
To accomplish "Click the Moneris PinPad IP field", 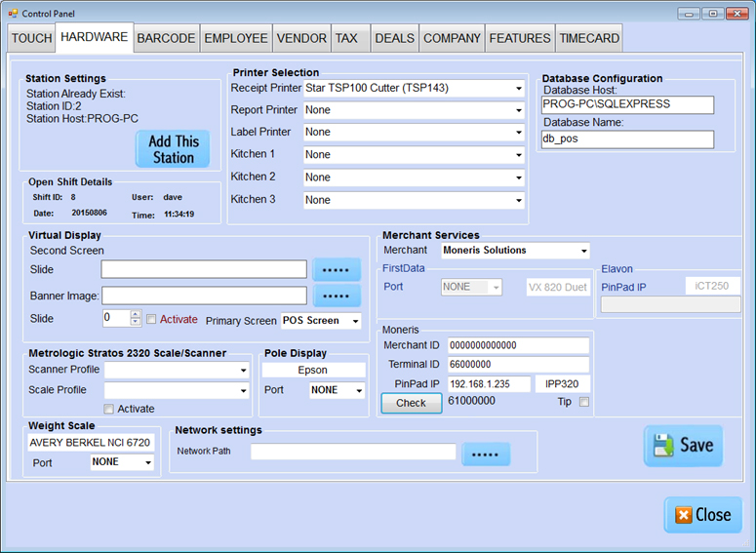I will point(489,384).
